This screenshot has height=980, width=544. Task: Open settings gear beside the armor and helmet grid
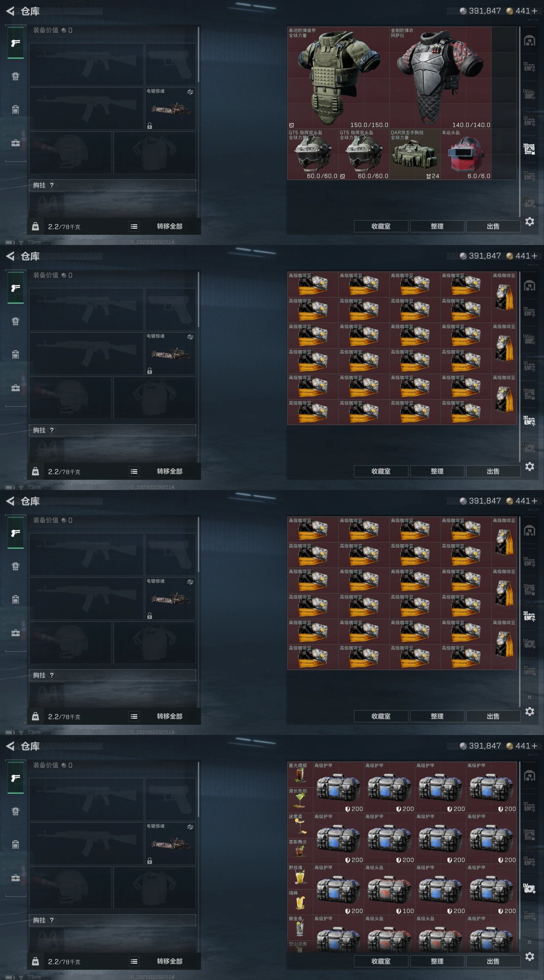click(530, 222)
